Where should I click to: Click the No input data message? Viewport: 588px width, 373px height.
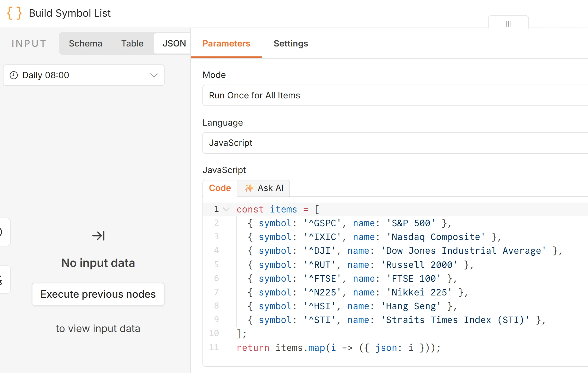tap(98, 263)
